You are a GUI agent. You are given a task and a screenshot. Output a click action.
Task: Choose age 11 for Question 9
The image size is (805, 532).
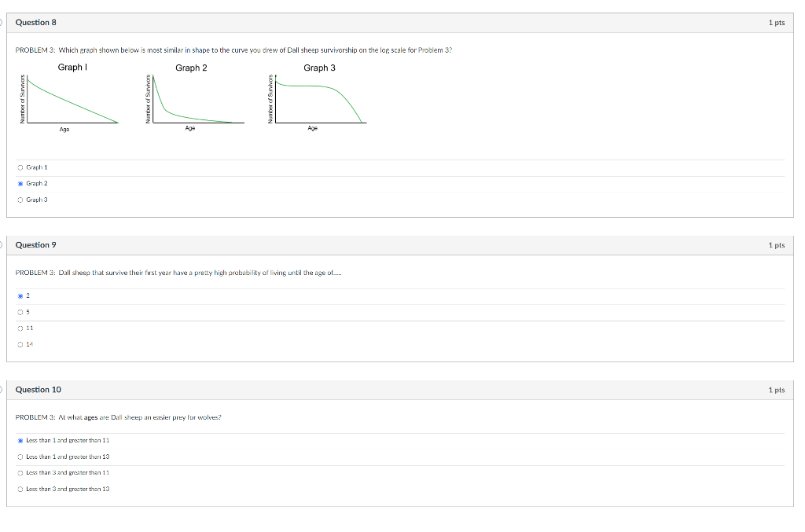(20, 328)
